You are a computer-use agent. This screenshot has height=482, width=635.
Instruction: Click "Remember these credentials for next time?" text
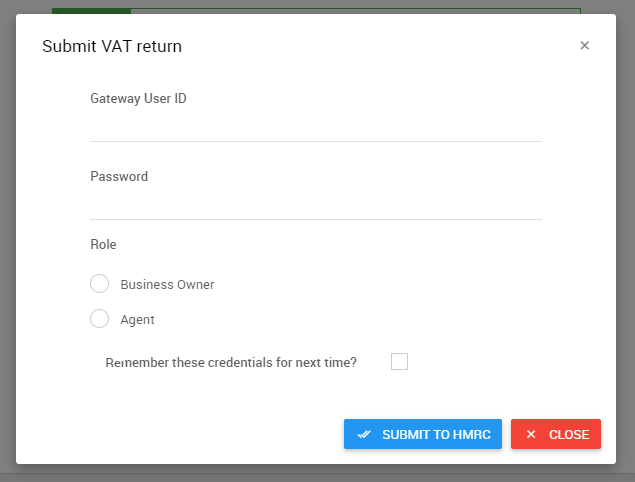coord(231,362)
